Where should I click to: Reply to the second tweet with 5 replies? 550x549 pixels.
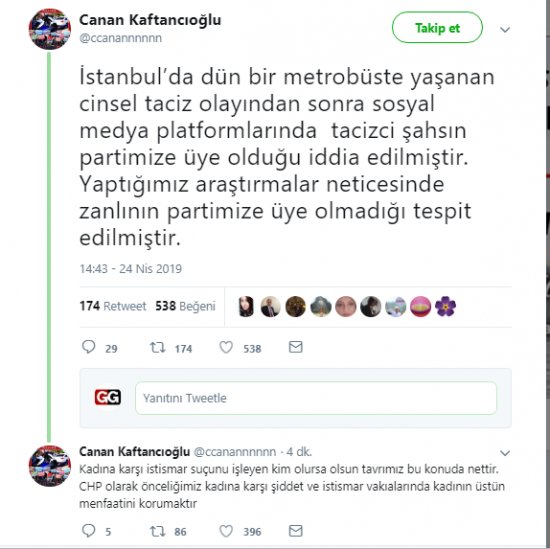click(x=88, y=531)
